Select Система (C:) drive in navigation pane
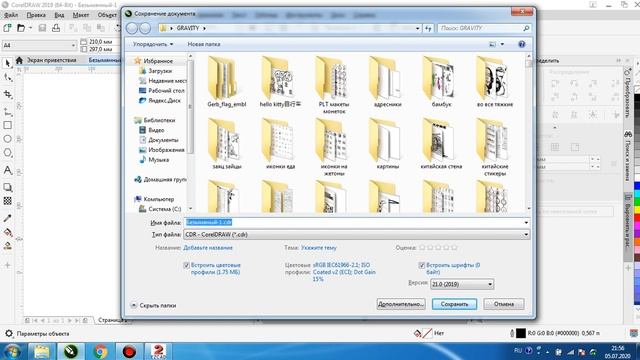 (x=160, y=209)
